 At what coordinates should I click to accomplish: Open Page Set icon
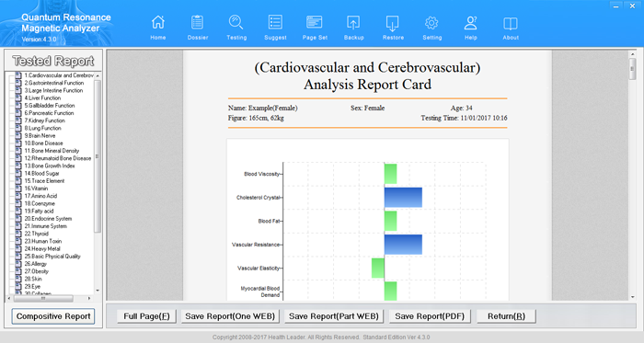click(x=315, y=23)
